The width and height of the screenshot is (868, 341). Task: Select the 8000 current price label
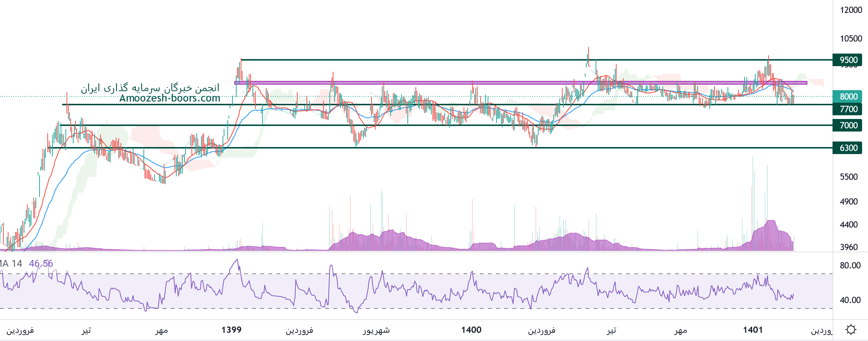pyautogui.click(x=848, y=96)
